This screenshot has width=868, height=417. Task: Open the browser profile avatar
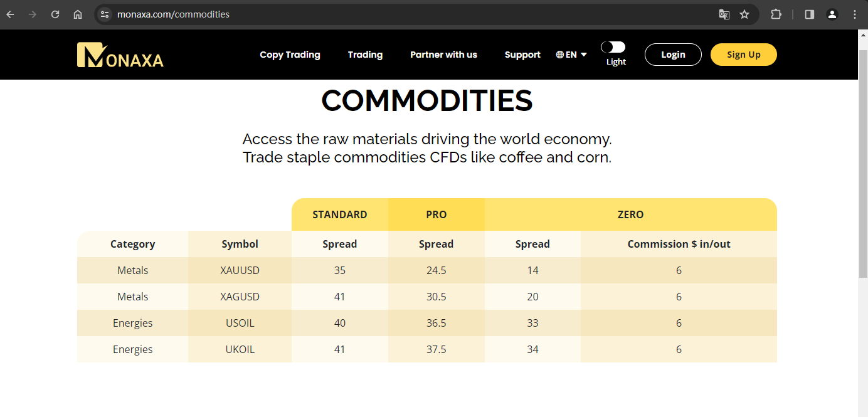click(x=832, y=14)
